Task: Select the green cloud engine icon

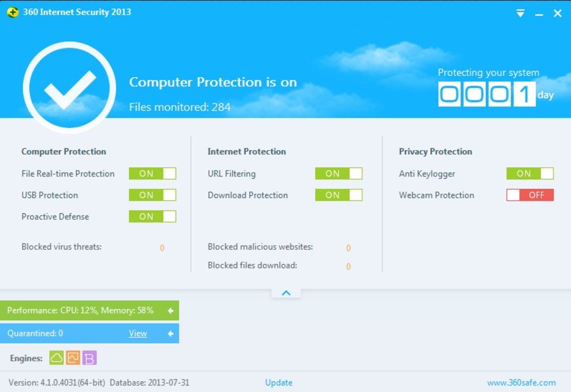Action: tap(56, 358)
